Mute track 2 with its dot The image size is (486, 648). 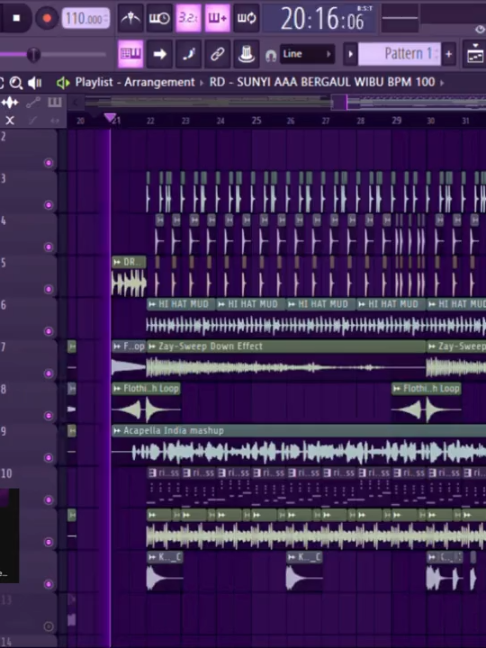tap(49, 163)
